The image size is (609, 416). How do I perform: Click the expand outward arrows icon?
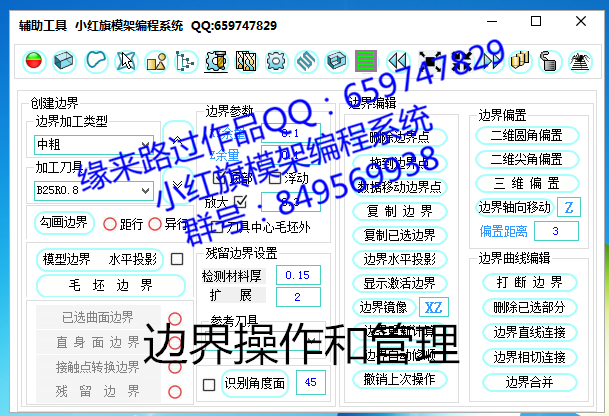point(430,61)
